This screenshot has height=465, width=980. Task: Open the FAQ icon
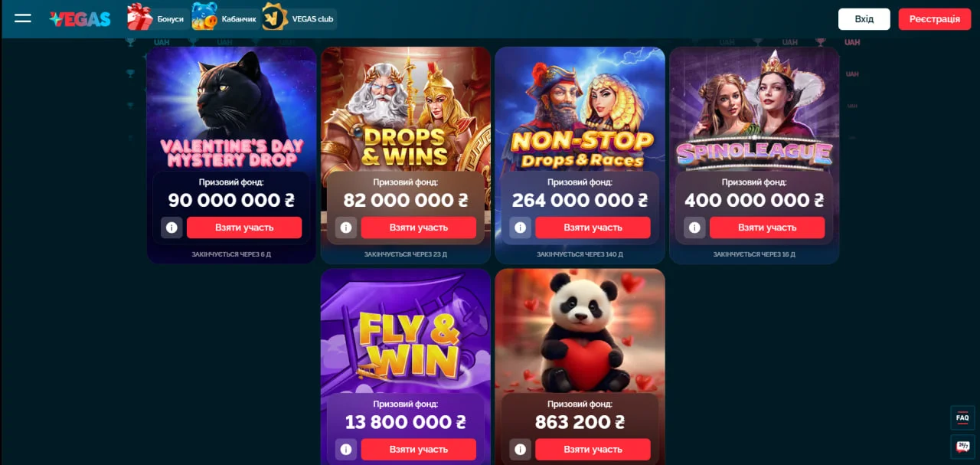962,418
